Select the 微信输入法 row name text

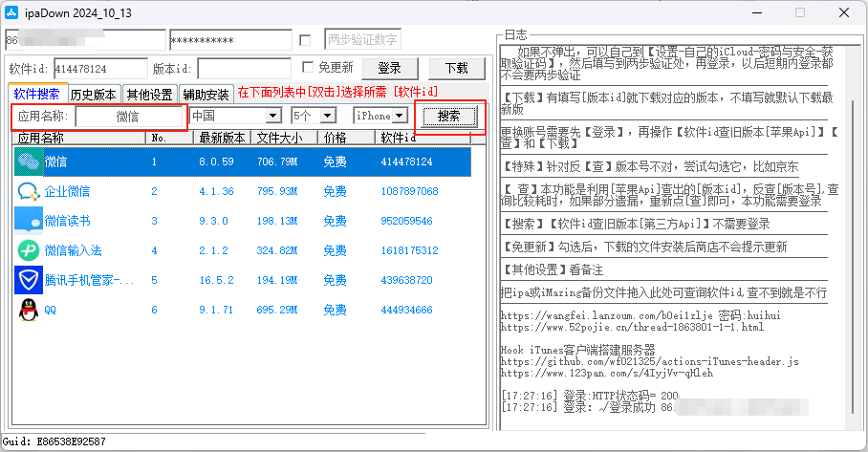pyautogui.click(x=73, y=250)
